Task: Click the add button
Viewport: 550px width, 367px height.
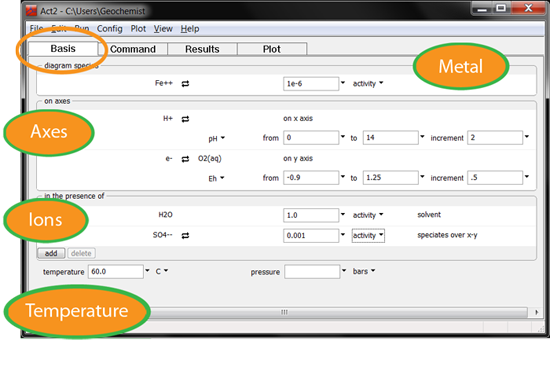Action: [x=51, y=253]
